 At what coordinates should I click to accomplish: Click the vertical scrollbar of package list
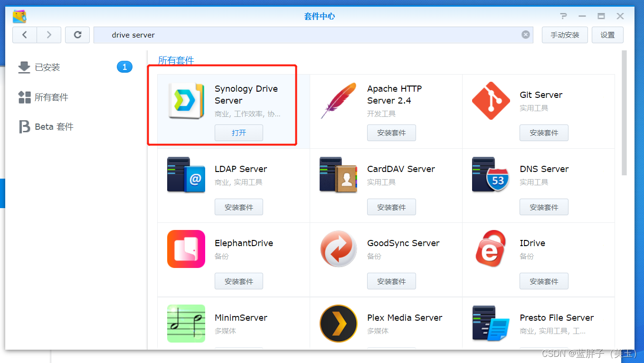pos(624,113)
